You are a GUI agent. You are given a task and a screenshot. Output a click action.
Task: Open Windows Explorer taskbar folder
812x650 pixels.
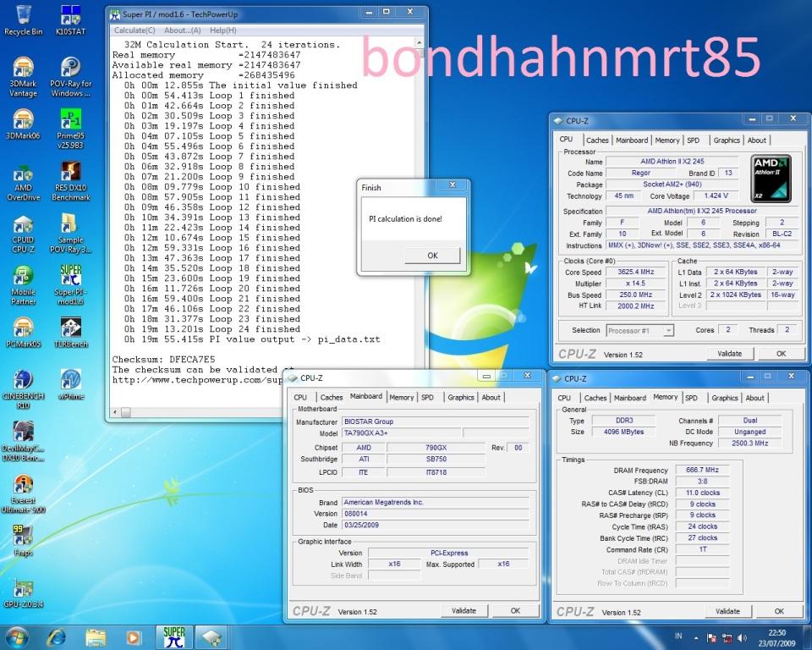pos(96,637)
